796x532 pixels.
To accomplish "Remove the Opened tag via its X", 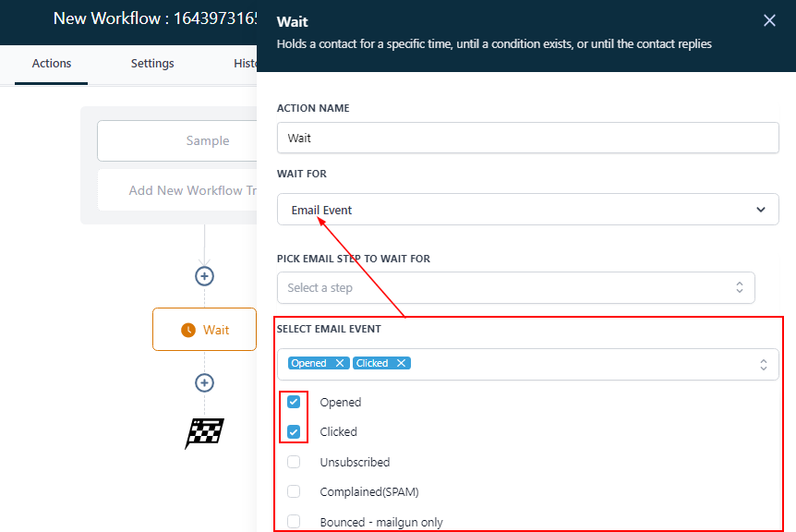I will coord(340,363).
